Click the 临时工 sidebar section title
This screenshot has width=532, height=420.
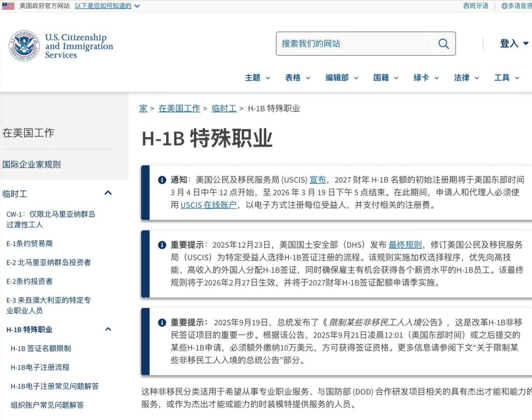(x=15, y=194)
